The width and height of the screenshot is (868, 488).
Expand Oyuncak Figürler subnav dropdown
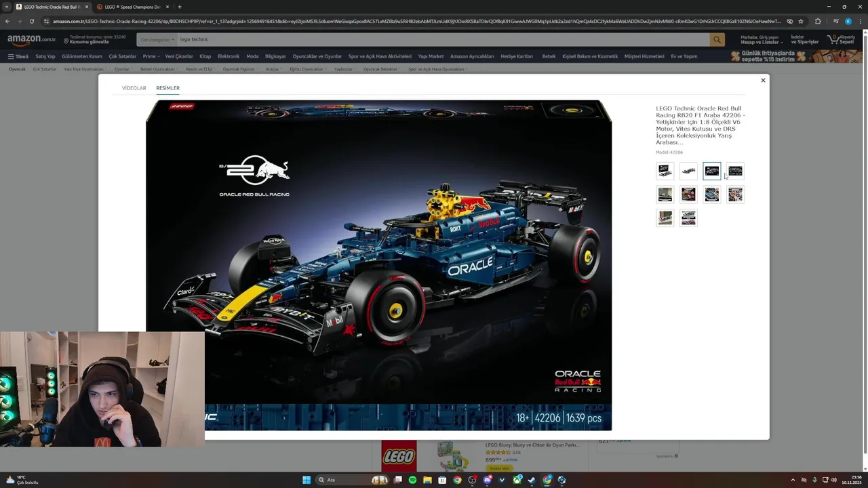point(240,69)
